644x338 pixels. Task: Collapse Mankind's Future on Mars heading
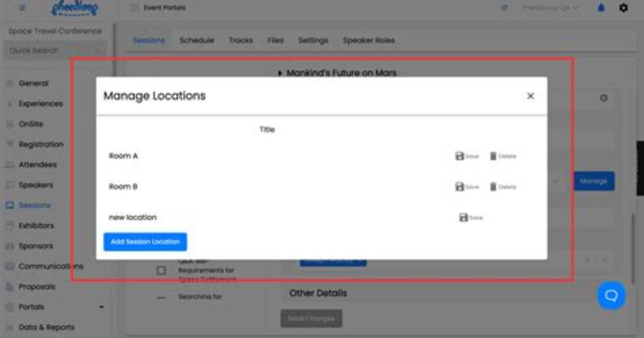pos(337,73)
